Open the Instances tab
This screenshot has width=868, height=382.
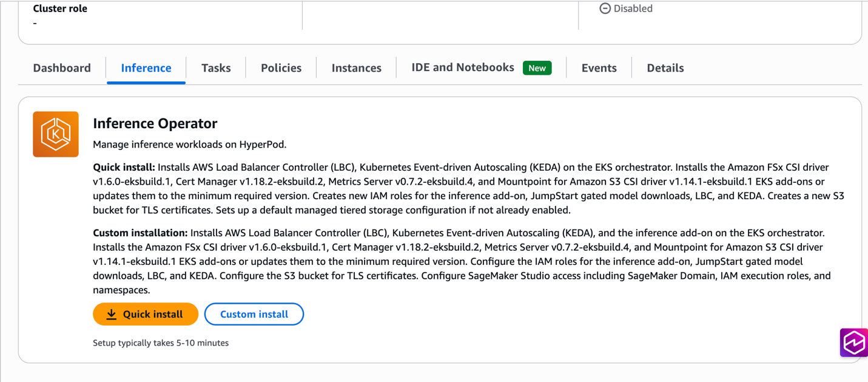pyautogui.click(x=356, y=67)
